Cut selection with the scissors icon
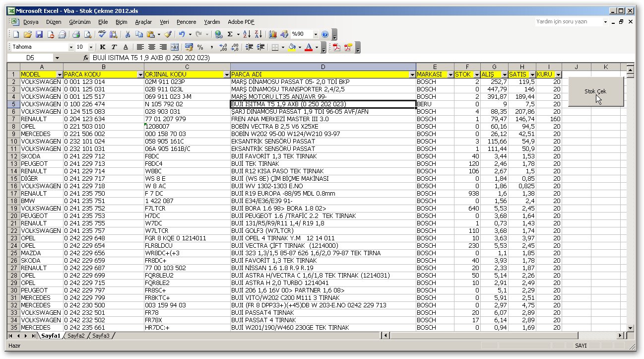The height and width of the screenshot is (359, 644). (128, 34)
